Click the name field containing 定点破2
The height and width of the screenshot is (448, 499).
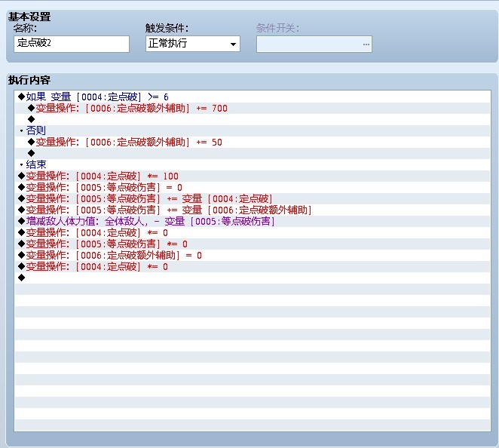(x=72, y=44)
